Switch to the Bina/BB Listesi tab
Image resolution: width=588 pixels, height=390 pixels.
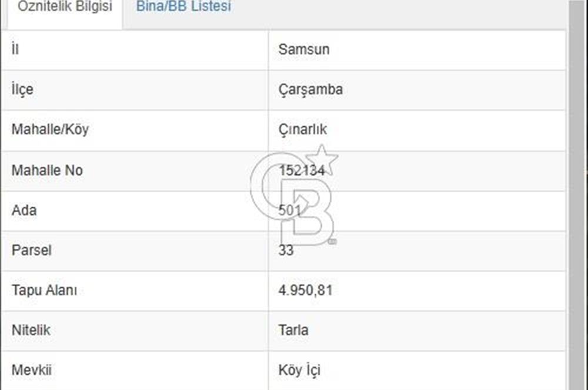coord(183,6)
